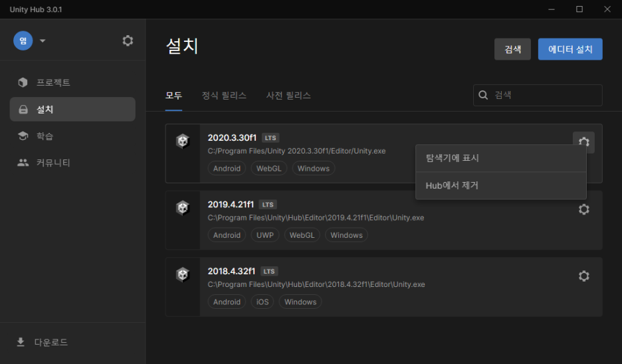The width and height of the screenshot is (622, 364).
Task: Open gear menu for 2018.4.32f1
Action: tap(583, 276)
